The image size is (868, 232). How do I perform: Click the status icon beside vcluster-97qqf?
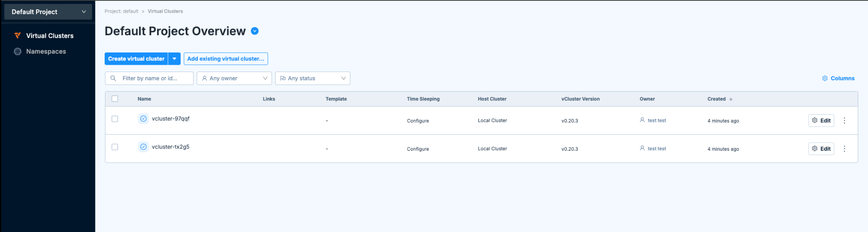point(143,119)
